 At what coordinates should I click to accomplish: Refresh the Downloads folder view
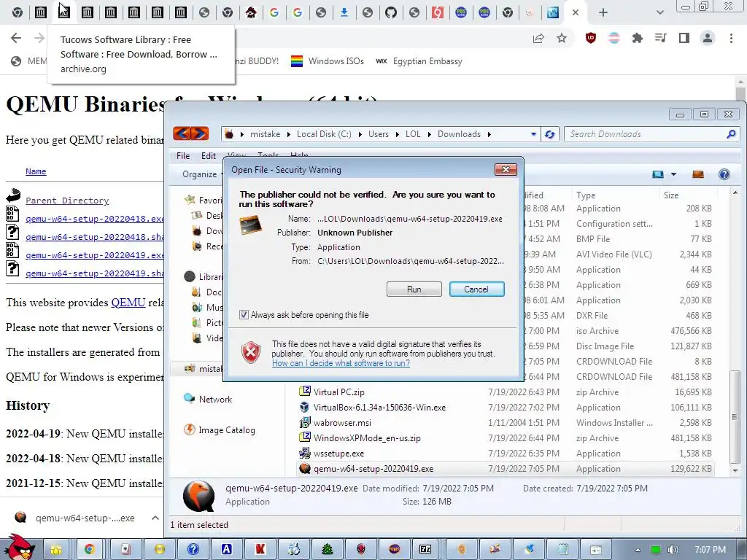pos(549,134)
